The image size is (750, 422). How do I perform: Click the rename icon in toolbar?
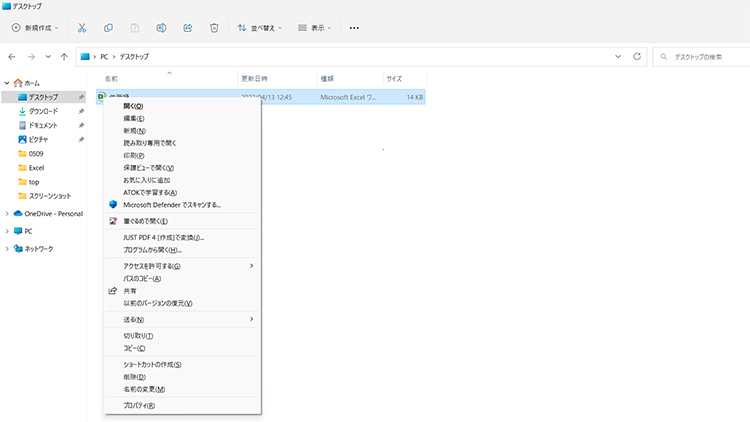coord(160,28)
